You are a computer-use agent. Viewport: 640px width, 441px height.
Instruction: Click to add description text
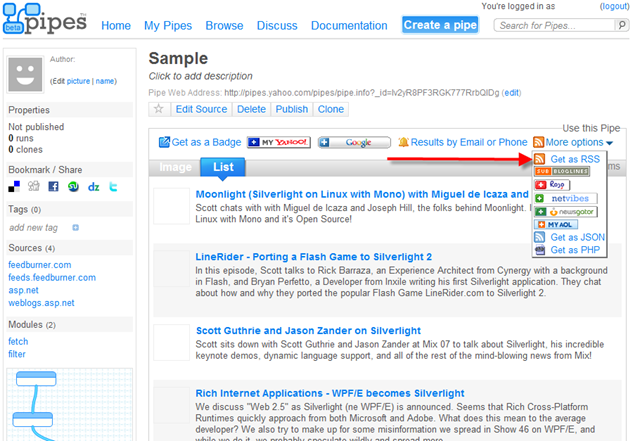[200, 76]
